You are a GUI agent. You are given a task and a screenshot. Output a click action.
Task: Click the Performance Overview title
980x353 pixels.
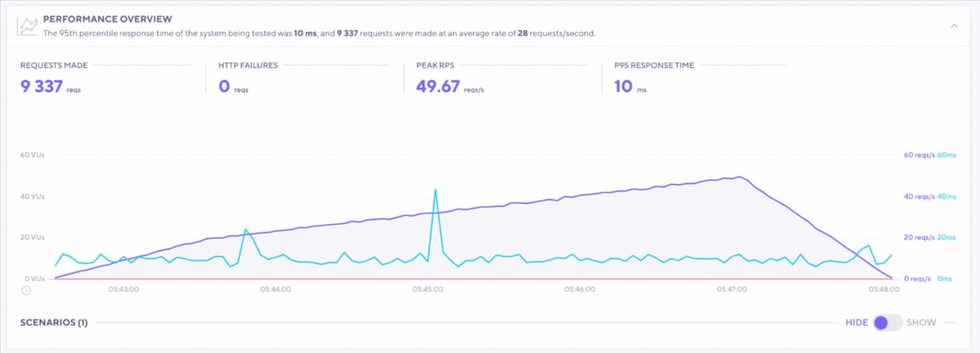[x=108, y=19]
